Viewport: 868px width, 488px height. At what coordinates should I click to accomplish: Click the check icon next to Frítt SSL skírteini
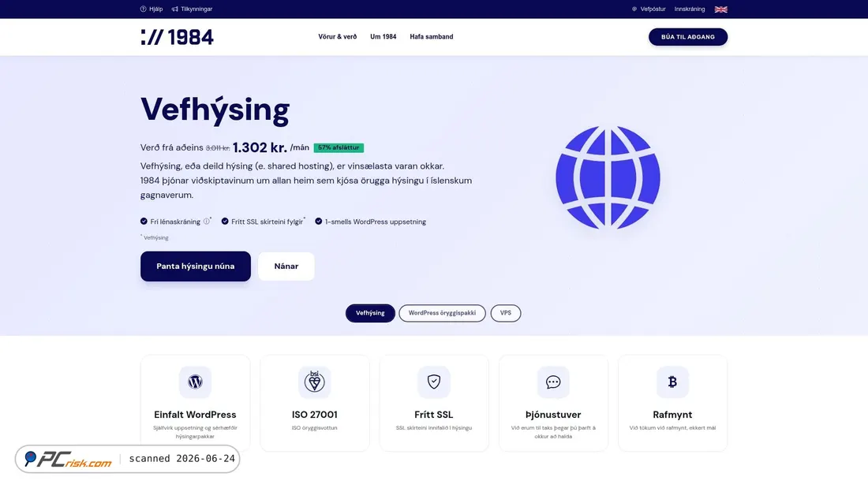click(225, 222)
